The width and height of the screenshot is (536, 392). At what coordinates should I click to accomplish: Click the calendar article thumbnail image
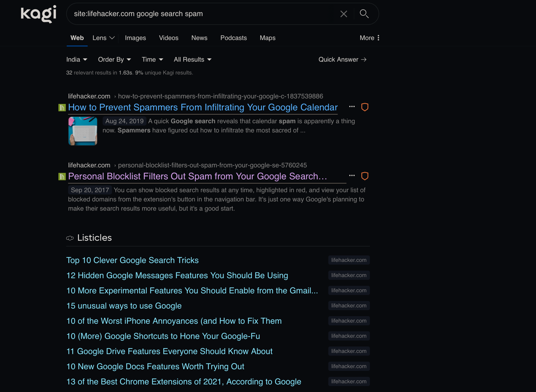83,131
